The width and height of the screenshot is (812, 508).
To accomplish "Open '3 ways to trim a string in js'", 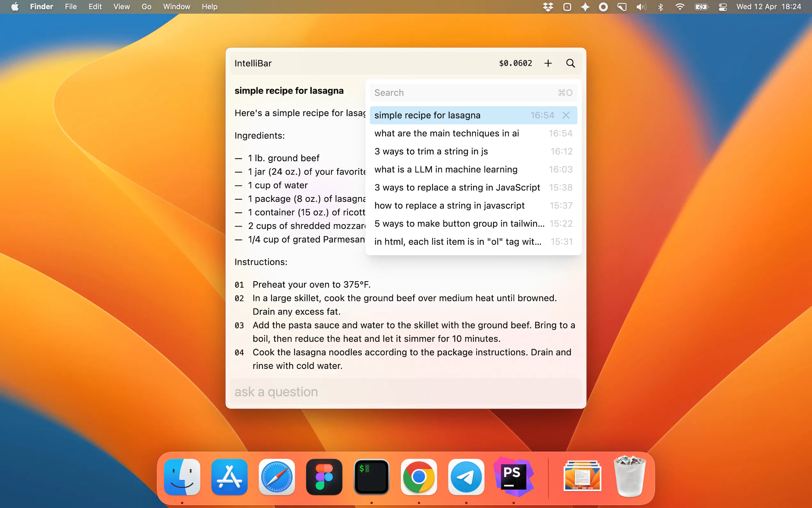I will tap(431, 152).
